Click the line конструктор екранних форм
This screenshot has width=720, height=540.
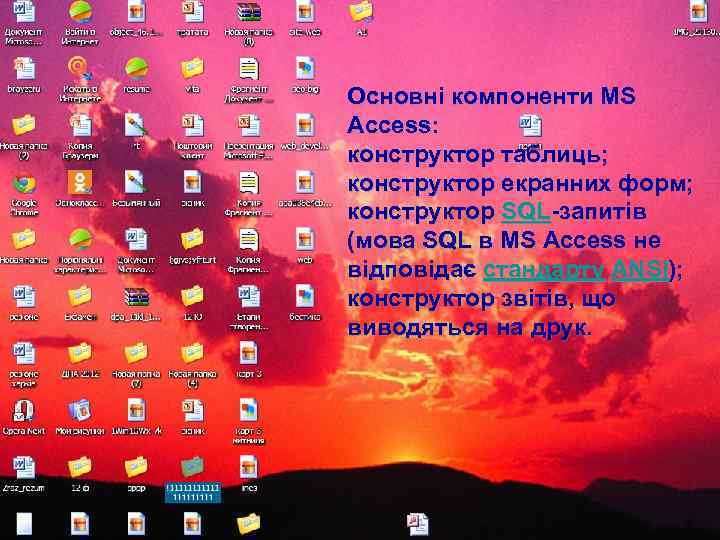coord(520,184)
